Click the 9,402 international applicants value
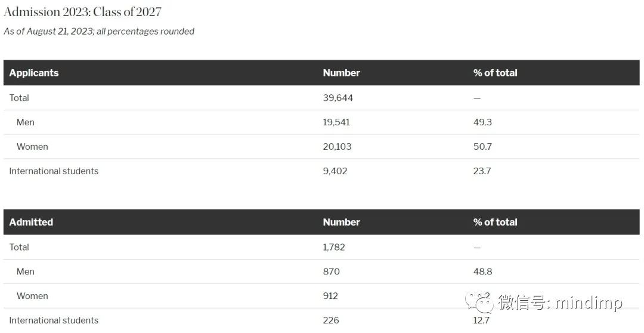Image resolution: width=644 pixels, height=333 pixels. click(x=335, y=171)
